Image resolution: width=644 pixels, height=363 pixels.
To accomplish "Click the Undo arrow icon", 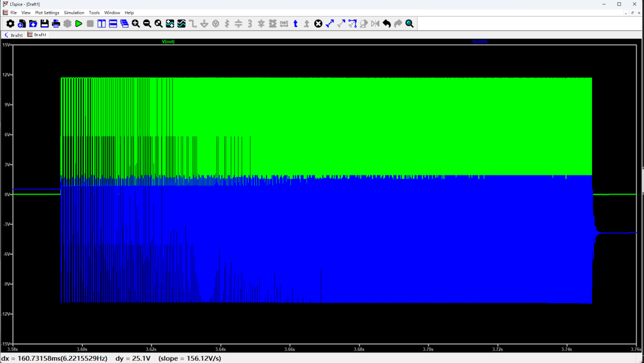I will click(386, 24).
